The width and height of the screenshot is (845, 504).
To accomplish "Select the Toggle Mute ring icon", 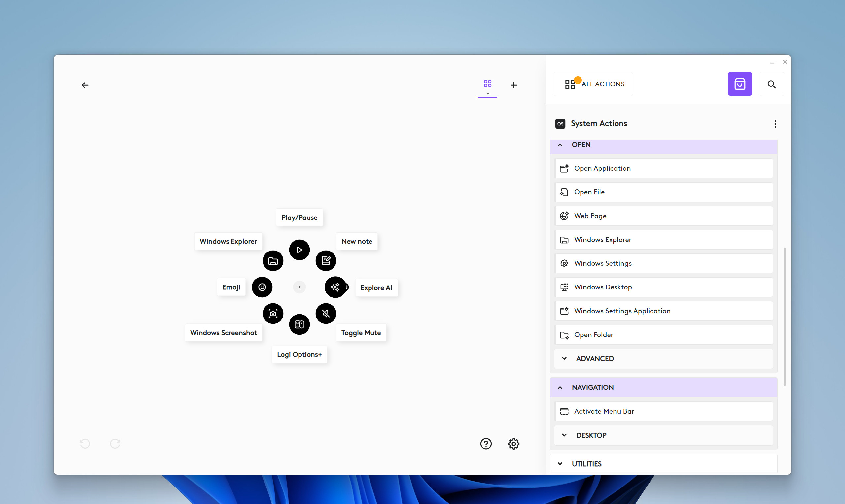I will click(326, 314).
